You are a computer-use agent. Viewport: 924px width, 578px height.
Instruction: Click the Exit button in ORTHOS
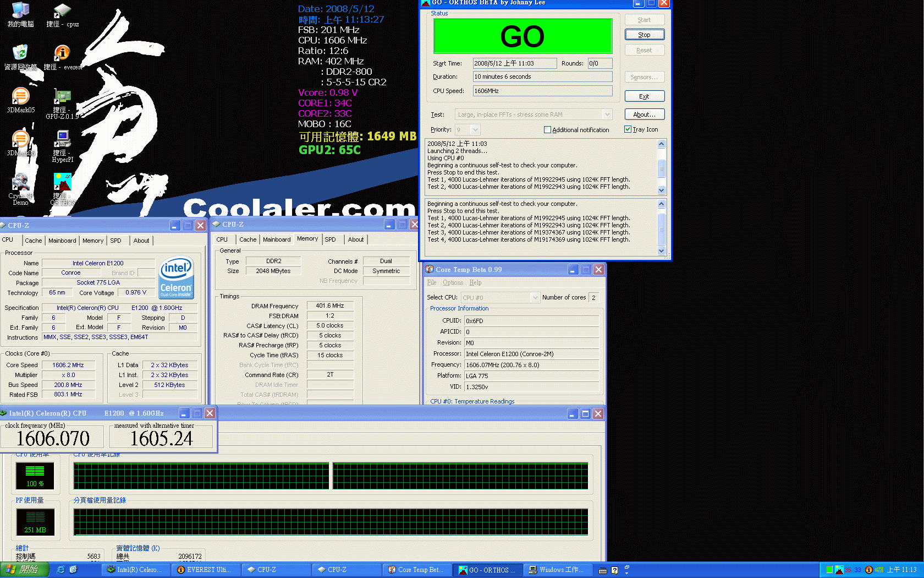point(645,96)
